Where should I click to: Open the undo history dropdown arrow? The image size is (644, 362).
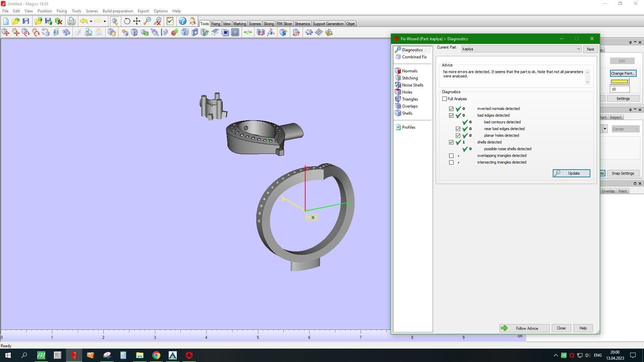tap(91, 21)
